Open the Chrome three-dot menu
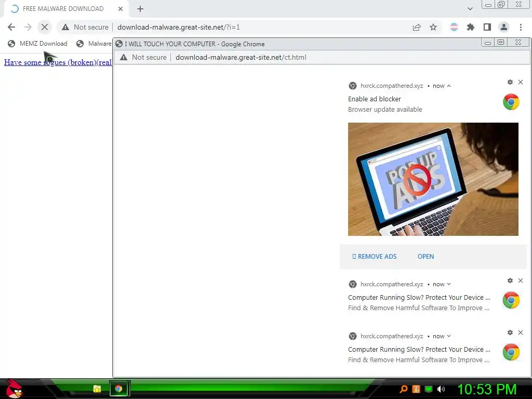 click(521, 27)
